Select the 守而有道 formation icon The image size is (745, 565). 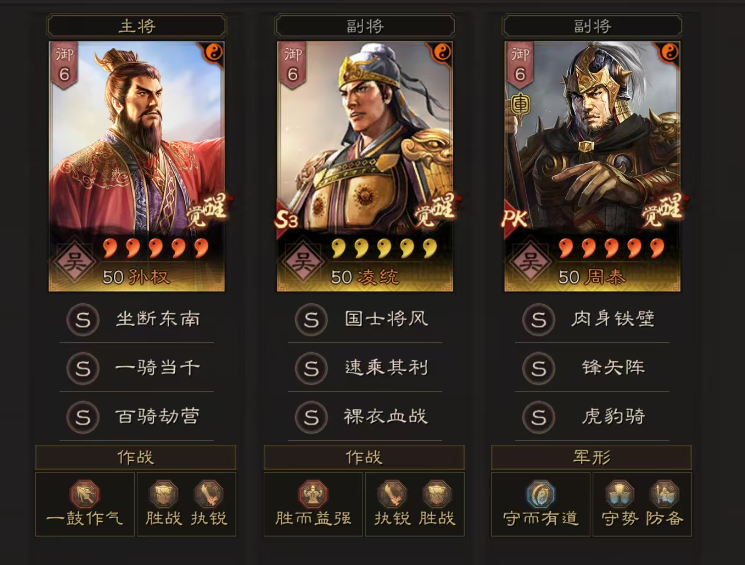pyautogui.click(x=541, y=494)
